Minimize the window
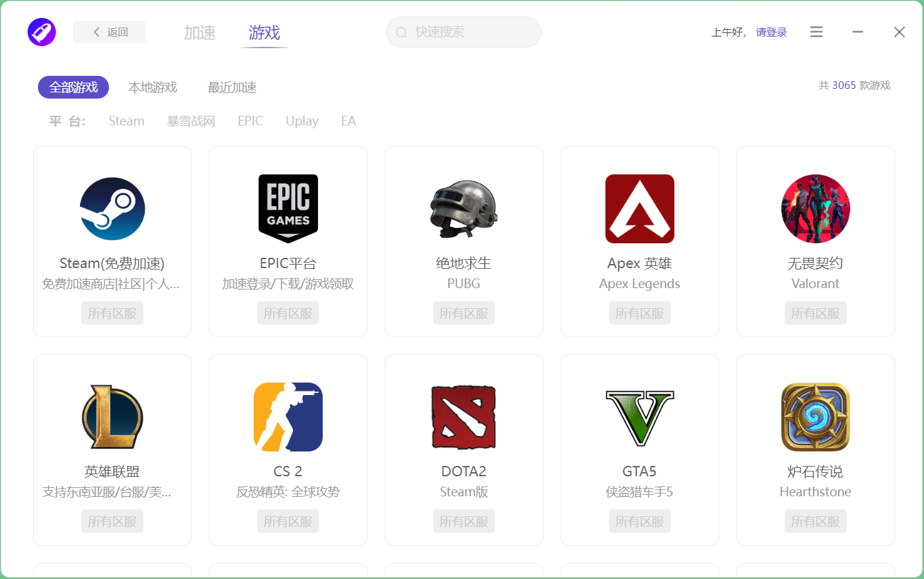Viewport: 924px width, 579px height. (858, 32)
